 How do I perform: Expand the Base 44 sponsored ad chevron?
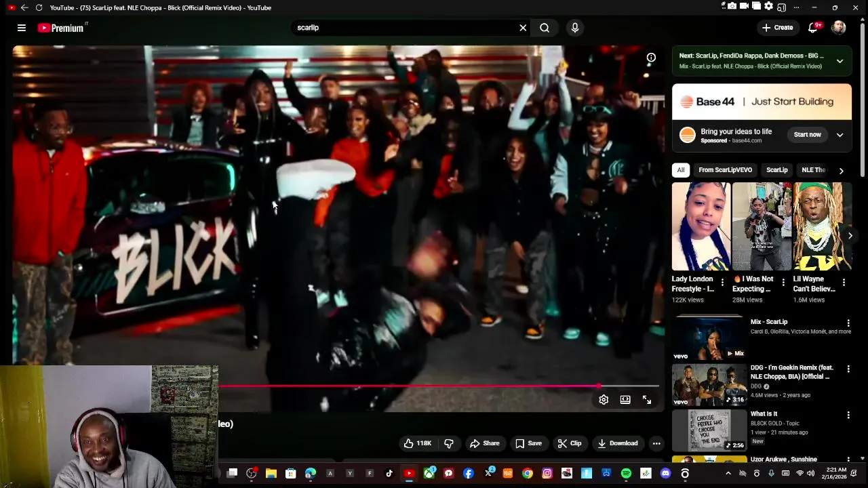pyautogui.click(x=840, y=135)
